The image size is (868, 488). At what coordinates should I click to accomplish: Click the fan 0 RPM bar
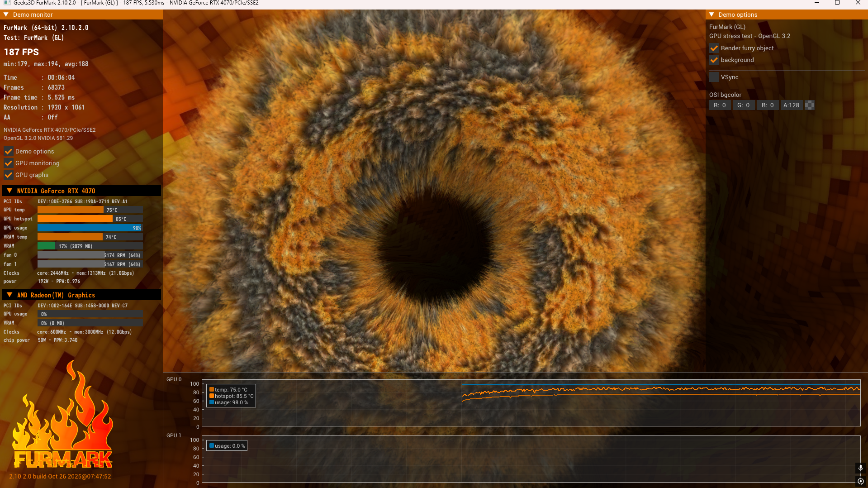(x=90, y=255)
